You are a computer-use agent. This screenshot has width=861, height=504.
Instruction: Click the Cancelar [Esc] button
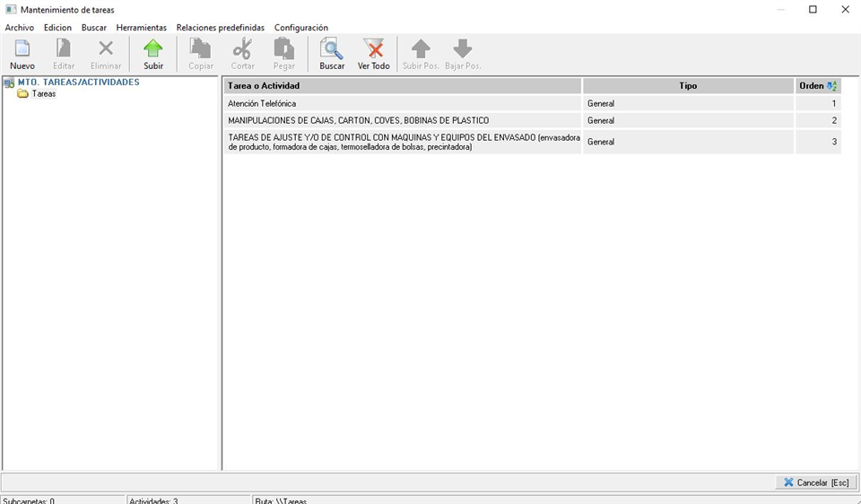[x=814, y=482]
